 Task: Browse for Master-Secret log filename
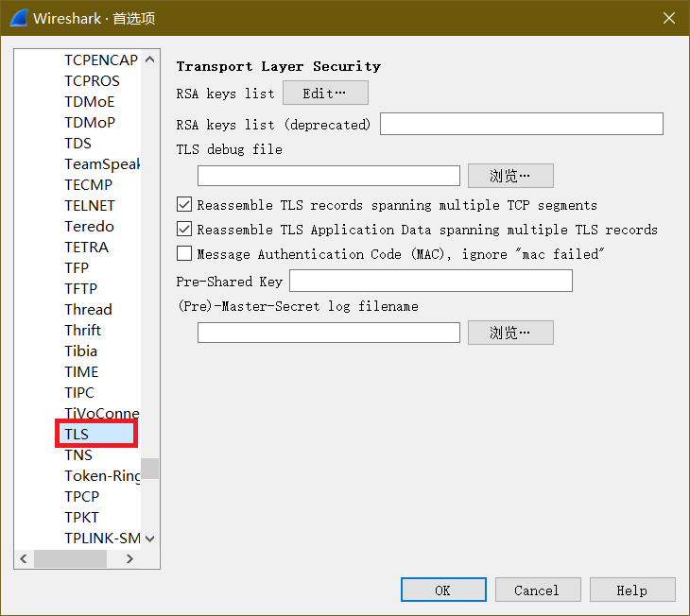pyautogui.click(x=510, y=333)
